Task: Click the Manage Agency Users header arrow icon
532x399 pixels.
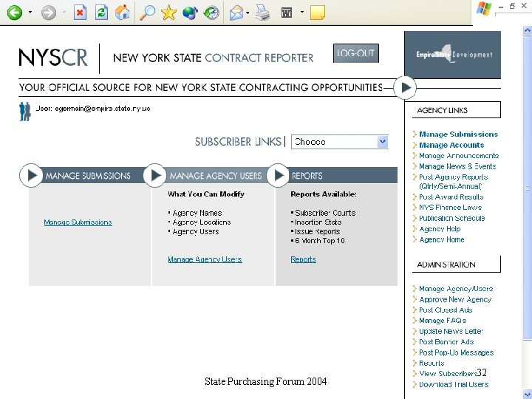Action: coord(154,175)
